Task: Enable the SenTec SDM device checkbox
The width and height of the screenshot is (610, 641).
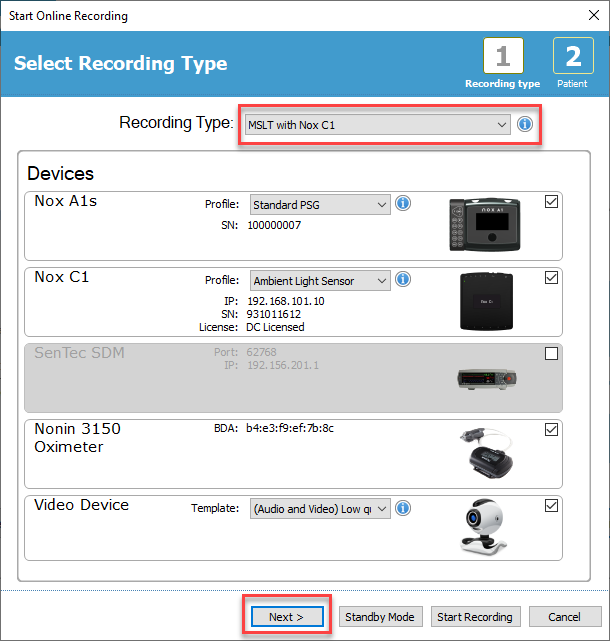Action: point(551,354)
